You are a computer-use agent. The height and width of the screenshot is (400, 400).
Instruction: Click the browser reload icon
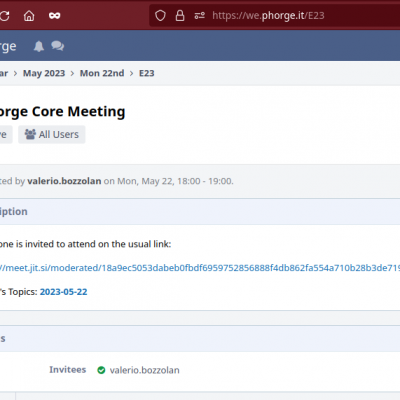[x=4, y=16]
